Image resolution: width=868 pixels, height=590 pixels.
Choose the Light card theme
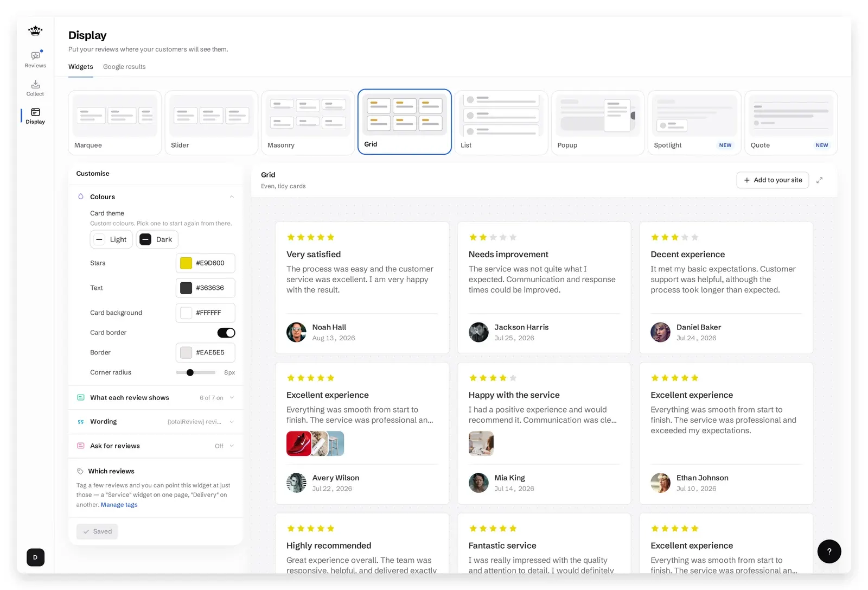click(x=111, y=239)
